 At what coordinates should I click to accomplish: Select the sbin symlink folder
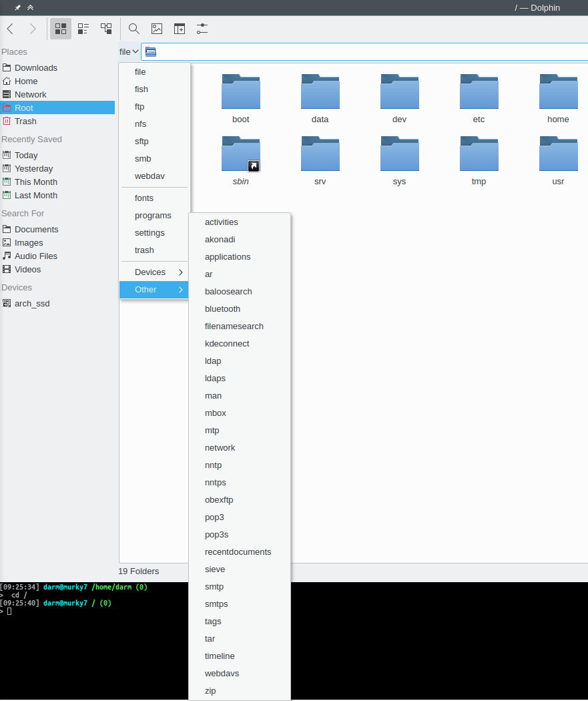pos(241,160)
